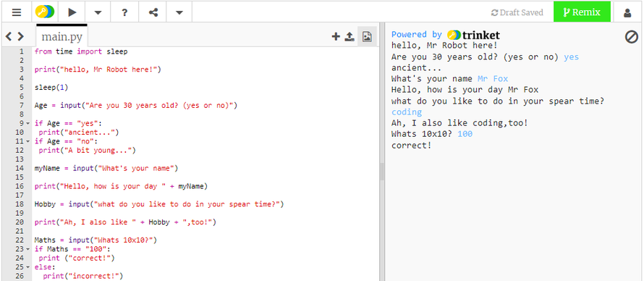
Task: Expand the share options dropdown arrow
Action: pyautogui.click(x=179, y=12)
